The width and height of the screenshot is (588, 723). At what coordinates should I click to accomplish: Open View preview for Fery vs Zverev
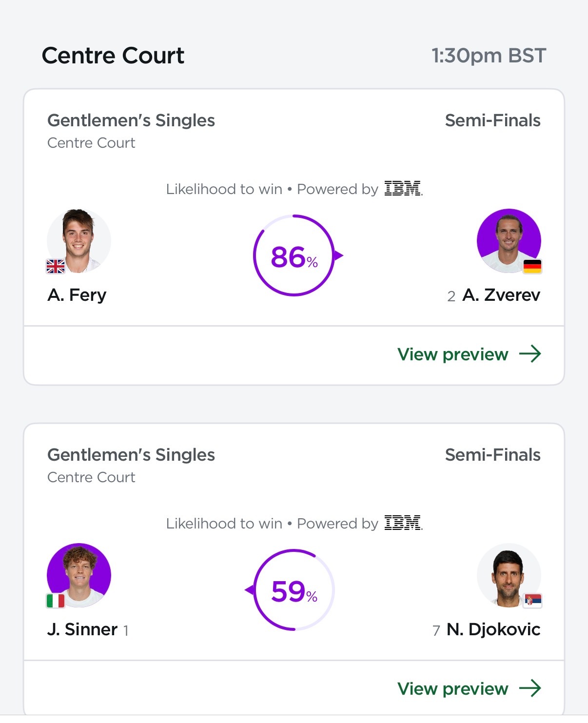tap(469, 354)
